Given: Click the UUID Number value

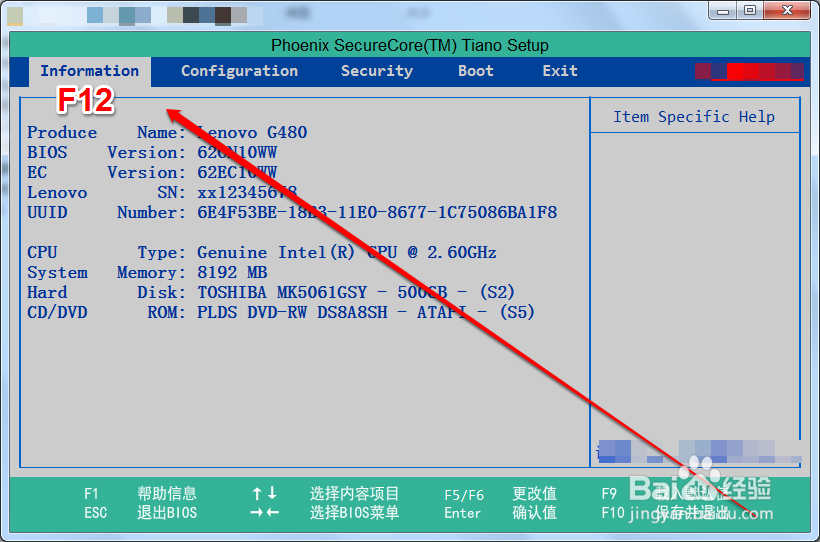Looking at the screenshot, I should click(x=377, y=212).
